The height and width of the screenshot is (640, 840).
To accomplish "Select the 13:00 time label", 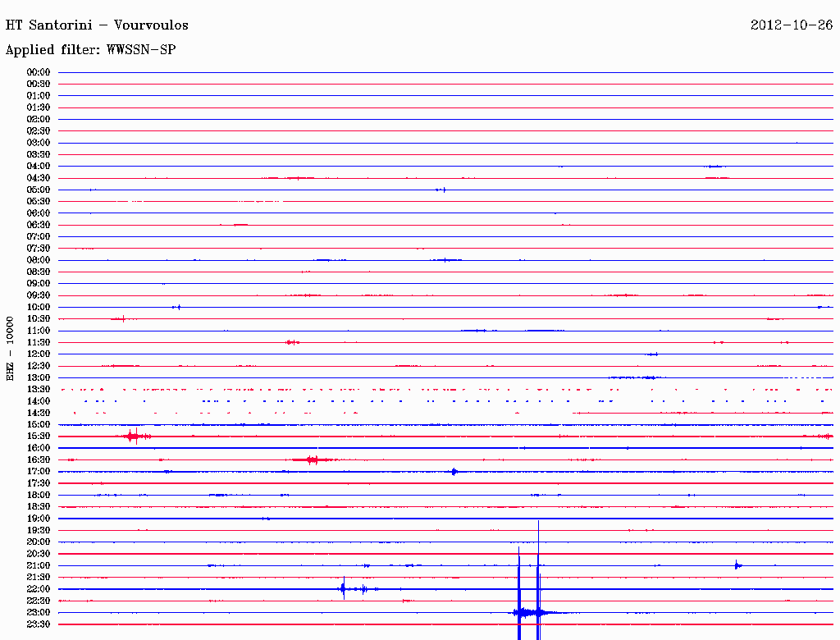I will pos(39,377).
